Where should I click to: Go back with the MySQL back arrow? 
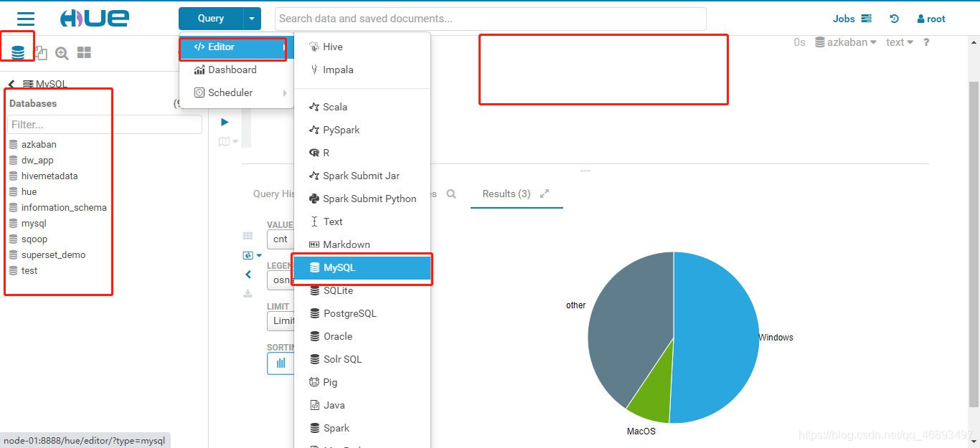pos(11,84)
